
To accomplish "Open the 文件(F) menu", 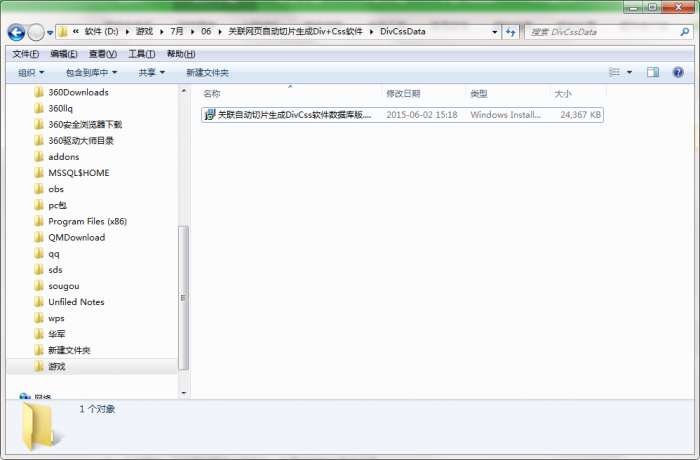I will [25, 54].
